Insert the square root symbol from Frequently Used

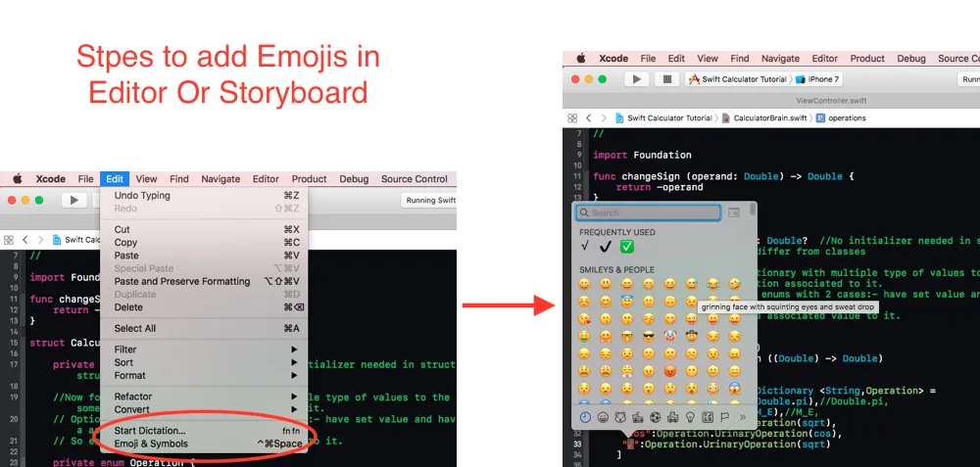585,246
